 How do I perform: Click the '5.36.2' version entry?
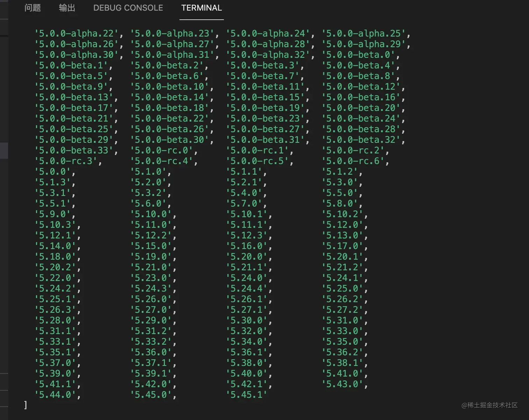343,352
